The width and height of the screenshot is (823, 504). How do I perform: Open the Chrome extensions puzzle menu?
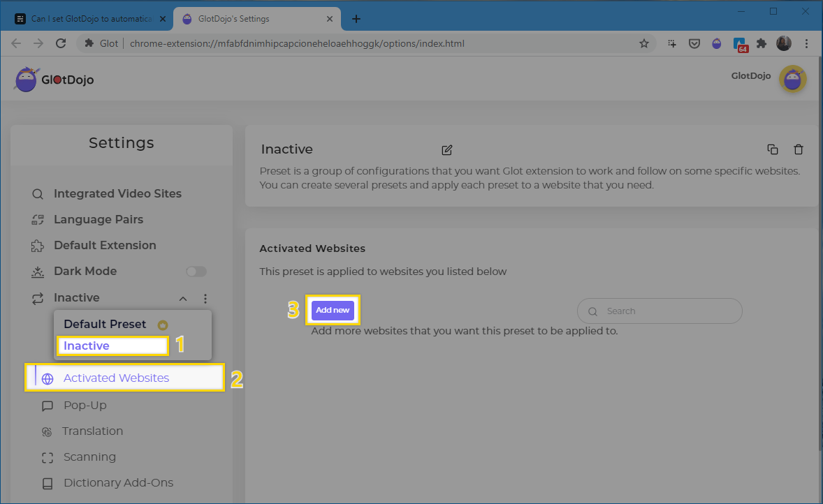tap(762, 43)
